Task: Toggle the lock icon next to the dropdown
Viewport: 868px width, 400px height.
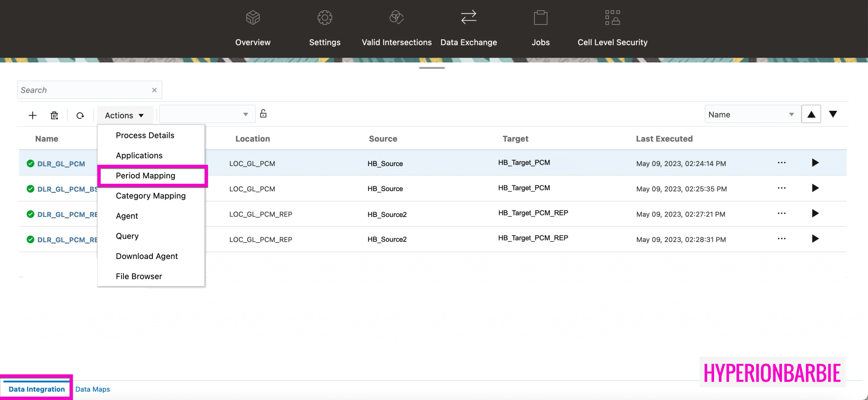Action: (263, 113)
